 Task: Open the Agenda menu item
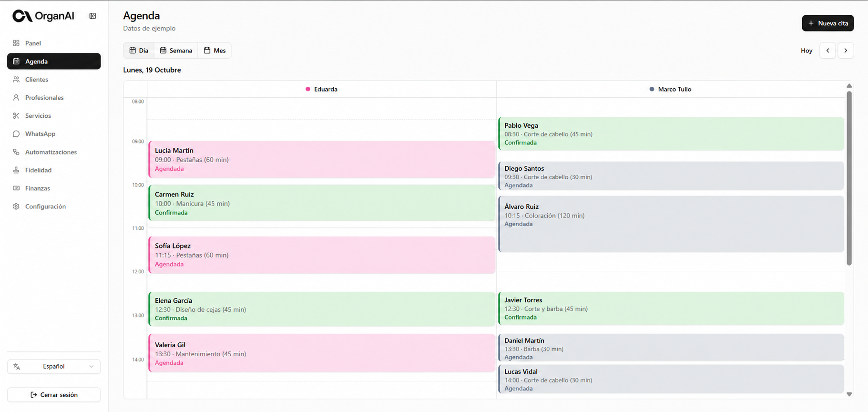pos(54,62)
